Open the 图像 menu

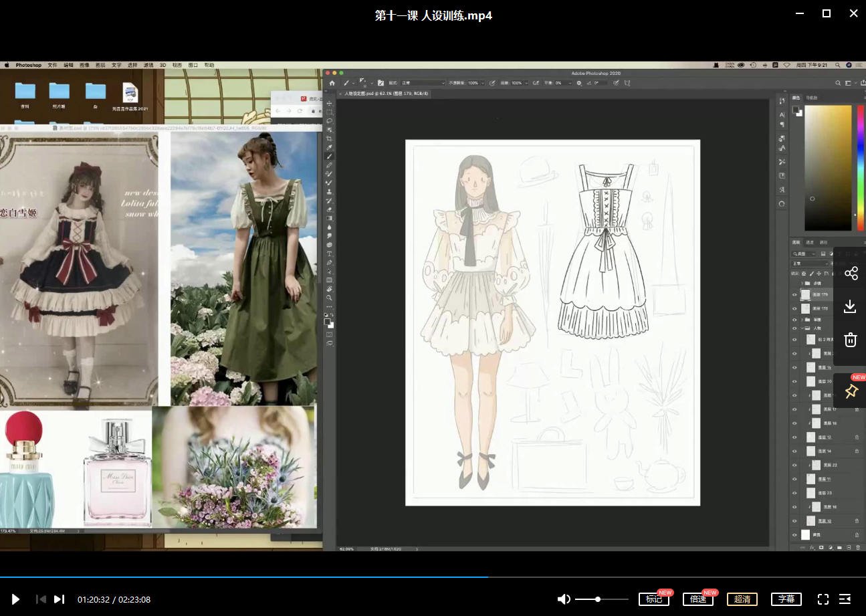pos(85,65)
